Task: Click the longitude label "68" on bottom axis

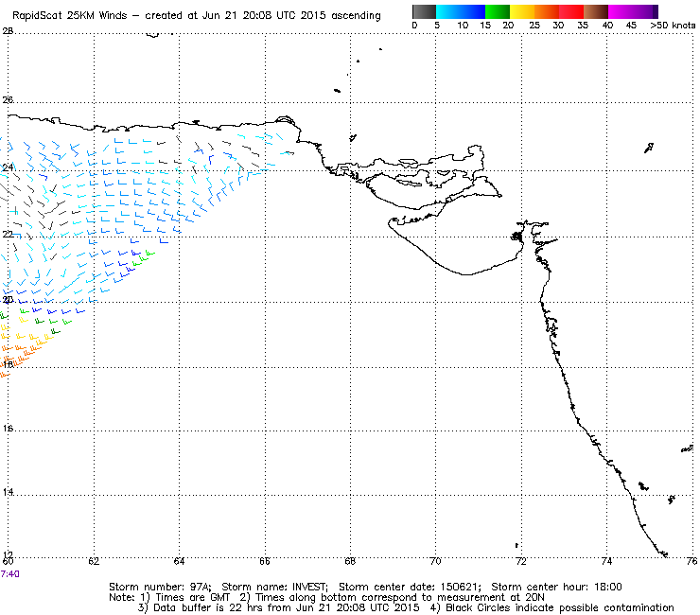Action: point(350,561)
